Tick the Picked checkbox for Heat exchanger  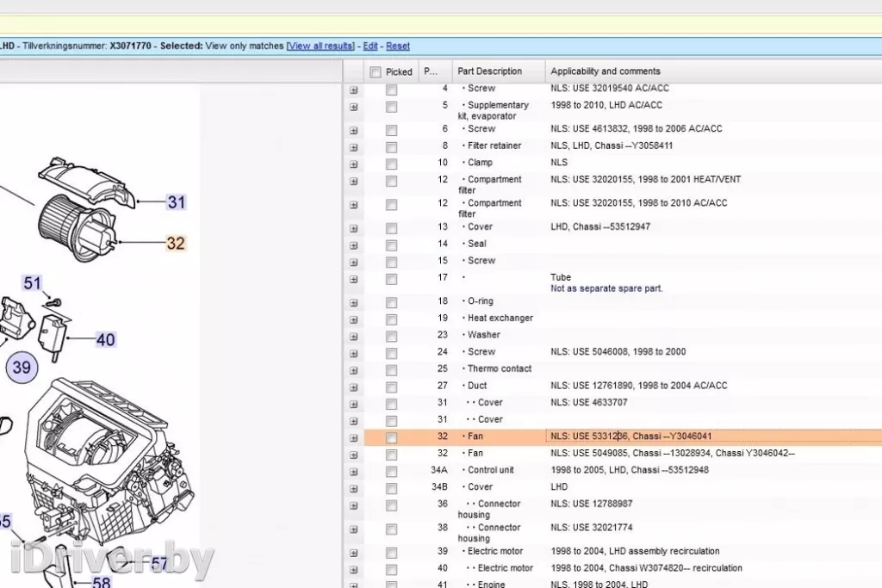click(392, 319)
